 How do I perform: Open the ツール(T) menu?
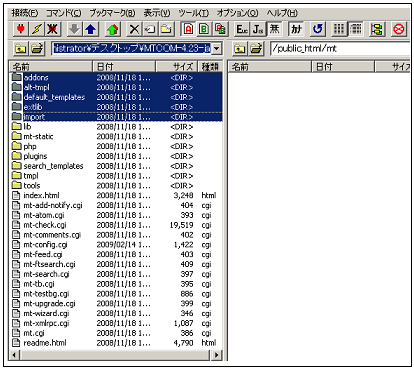click(194, 13)
